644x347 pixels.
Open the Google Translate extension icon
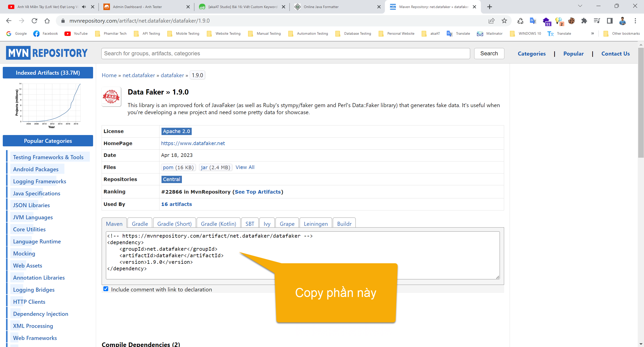[533, 21]
